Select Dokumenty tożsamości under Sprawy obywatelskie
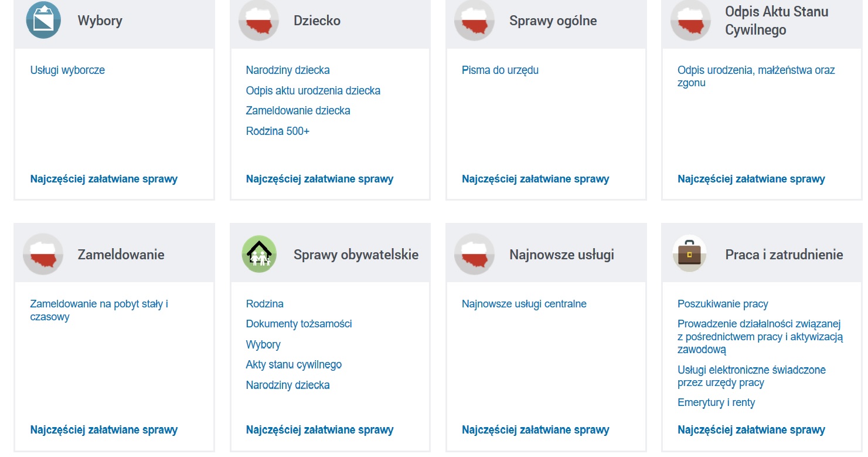 pos(299,324)
